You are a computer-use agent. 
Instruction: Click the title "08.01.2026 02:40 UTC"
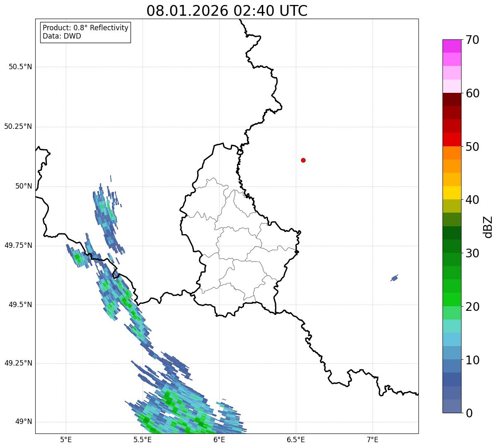coord(227,10)
